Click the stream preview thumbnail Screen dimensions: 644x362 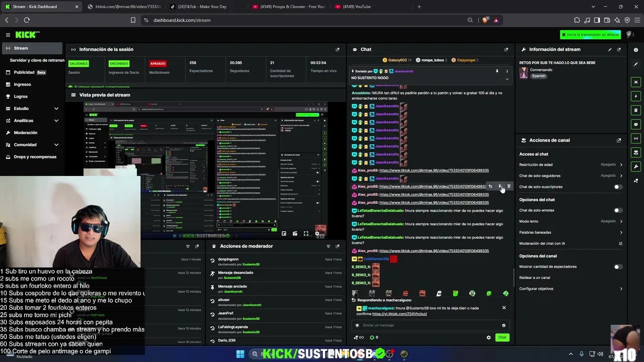[206, 170]
